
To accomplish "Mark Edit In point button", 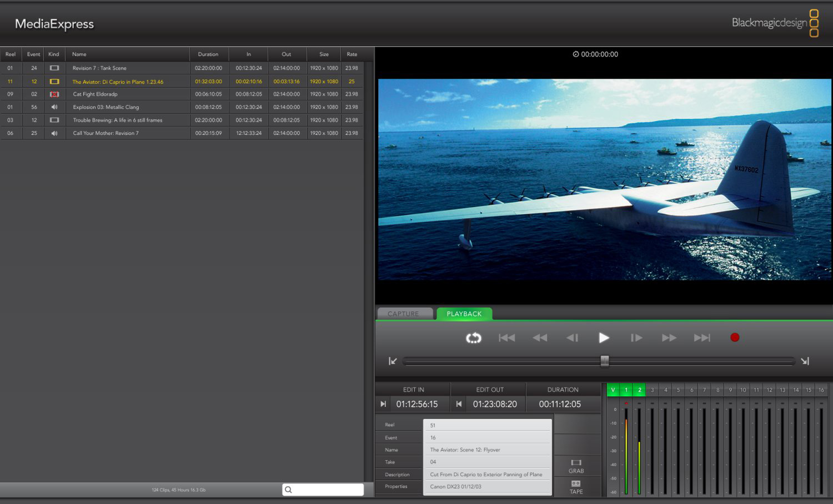I will (x=383, y=404).
